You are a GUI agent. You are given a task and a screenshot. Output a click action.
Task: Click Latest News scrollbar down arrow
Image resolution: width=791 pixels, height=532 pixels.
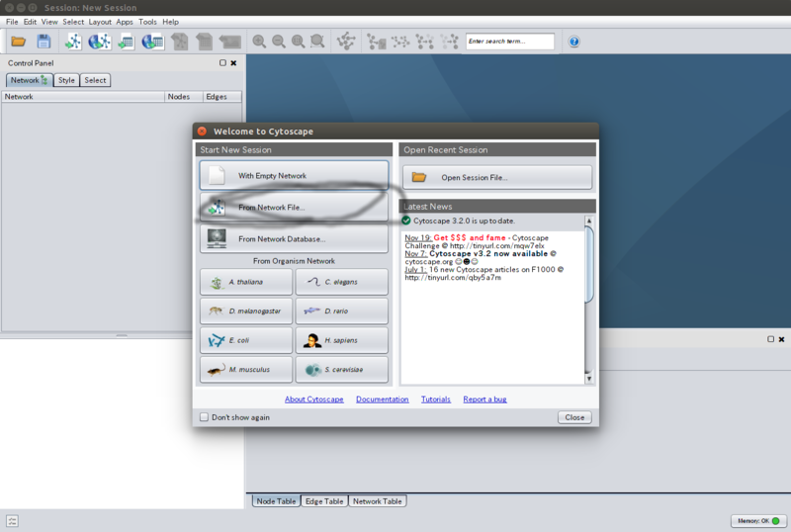click(588, 379)
